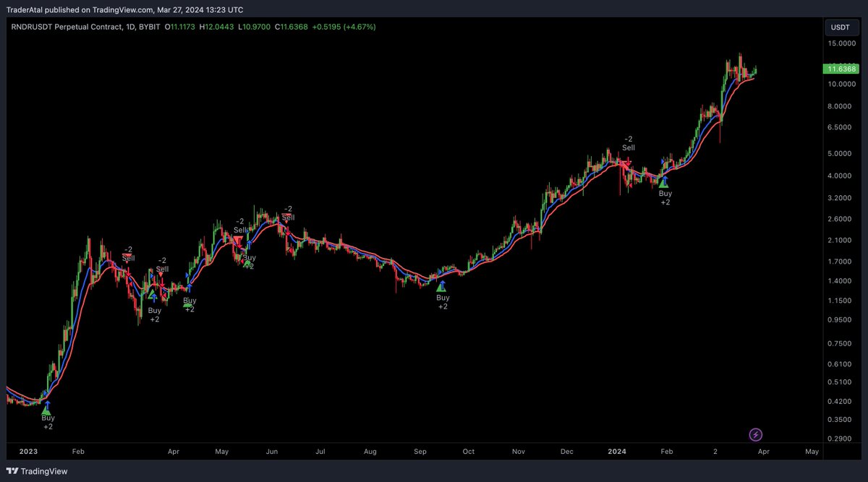Select the -2 Sell marker above June
This screenshot has height=482, width=868.
point(288,214)
